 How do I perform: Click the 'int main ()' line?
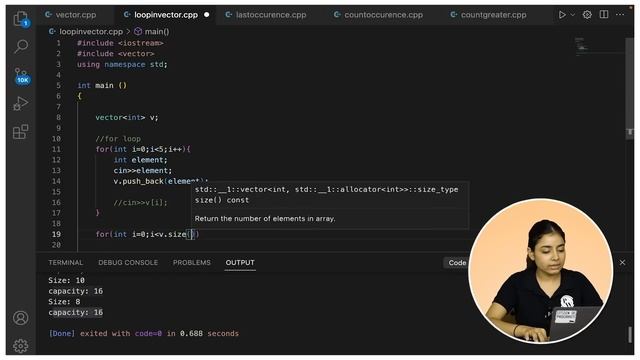tap(102, 85)
